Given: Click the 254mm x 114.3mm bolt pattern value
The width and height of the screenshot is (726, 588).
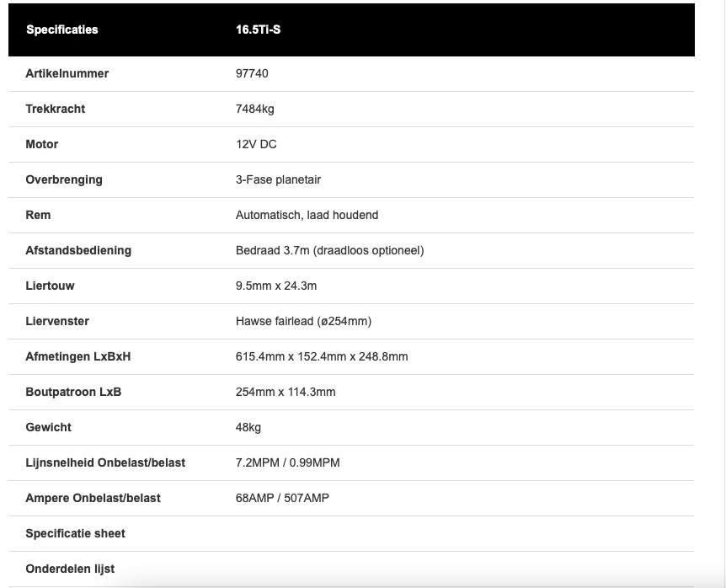Looking at the screenshot, I should point(286,392).
